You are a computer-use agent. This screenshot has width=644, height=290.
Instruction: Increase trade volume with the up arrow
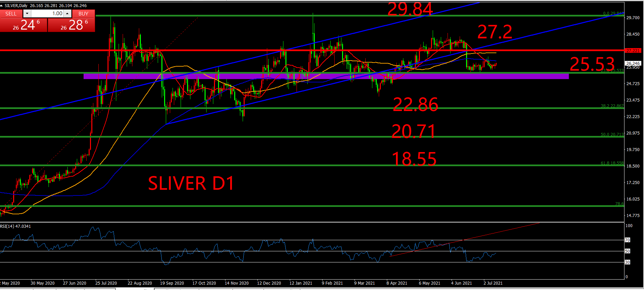[67, 13]
